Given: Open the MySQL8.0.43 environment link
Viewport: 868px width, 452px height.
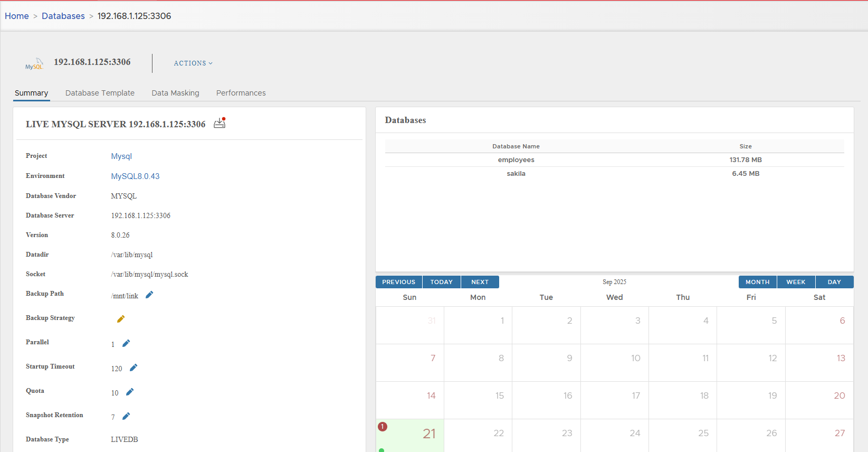Looking at the screenshot, I should pyautogui.click(x=135, y=176).
